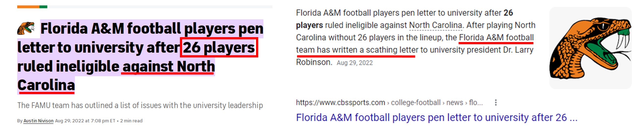Click the orange segment of the top progress bar
Screen dimensions: 644x129
click(28, 7)
